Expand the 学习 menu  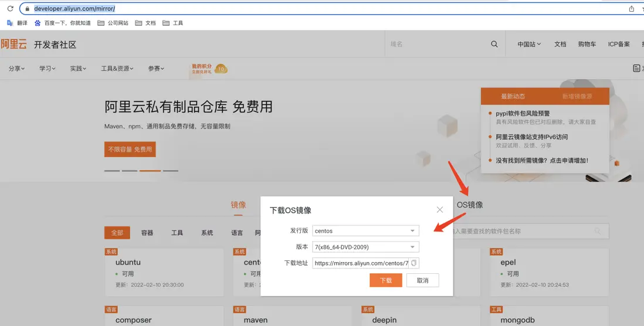click(48, 69)
